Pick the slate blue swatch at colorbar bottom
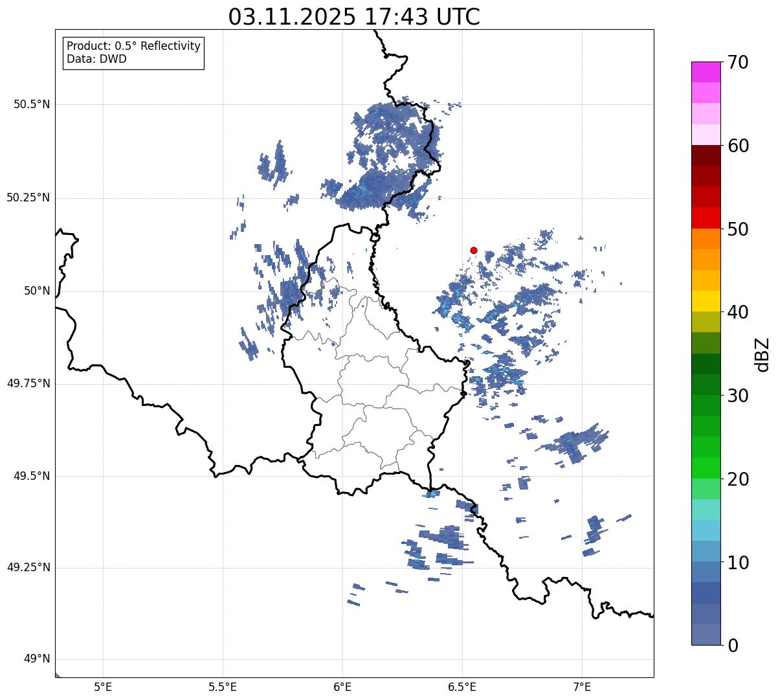Image resolution: width=778 pixels, height=700 pixels. click(x=706, y=635)
